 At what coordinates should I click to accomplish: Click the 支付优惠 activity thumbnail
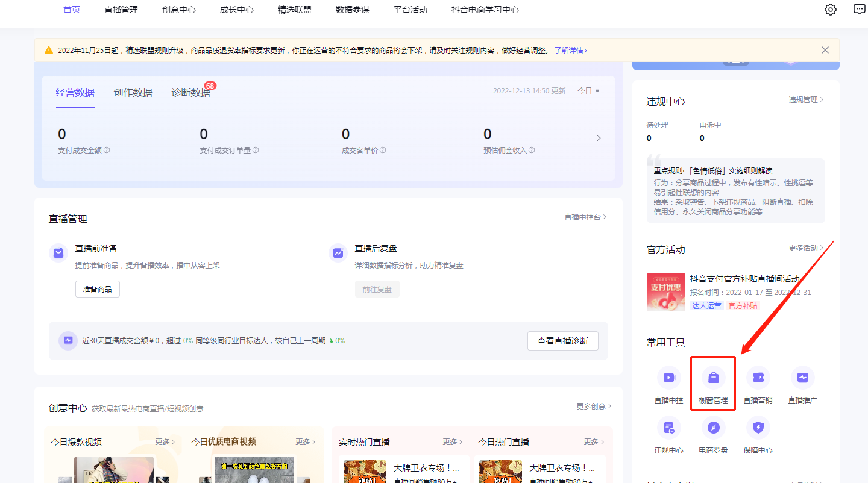[x=666, y=292]
